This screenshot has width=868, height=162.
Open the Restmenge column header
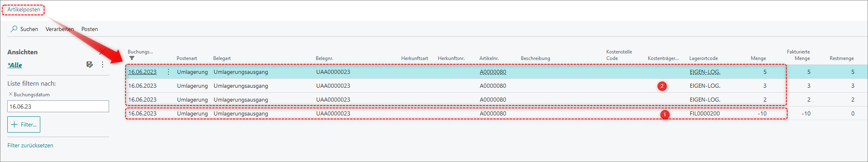[842, 58]
